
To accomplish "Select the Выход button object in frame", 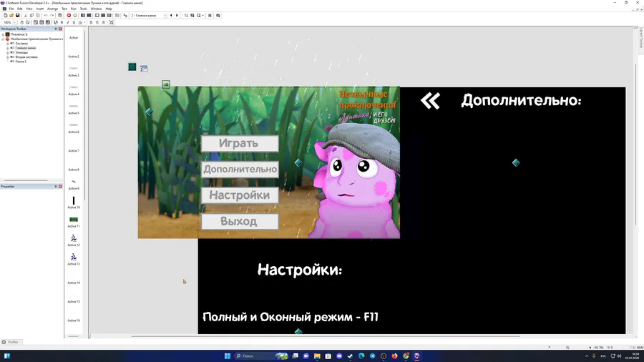I will [240, 222].
